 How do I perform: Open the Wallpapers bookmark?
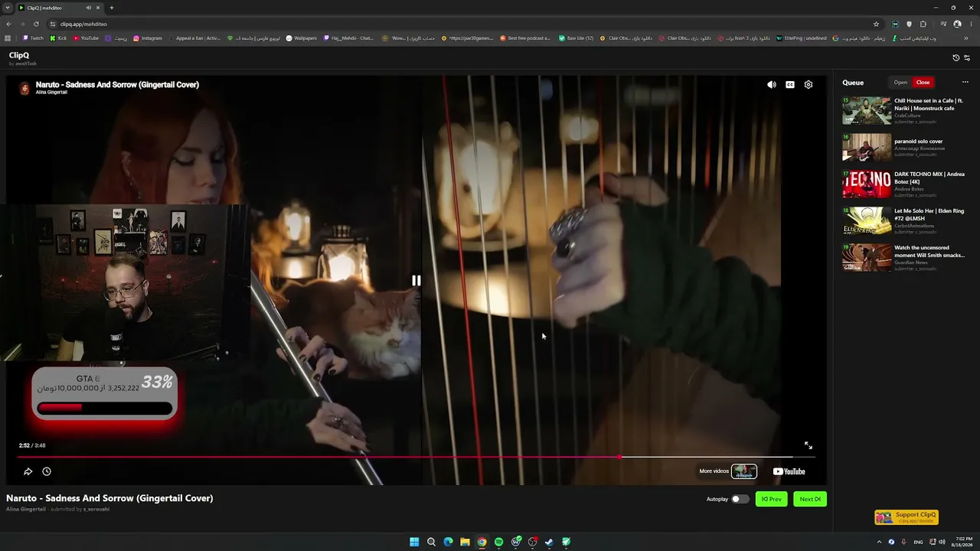click(x=301, y=38)
